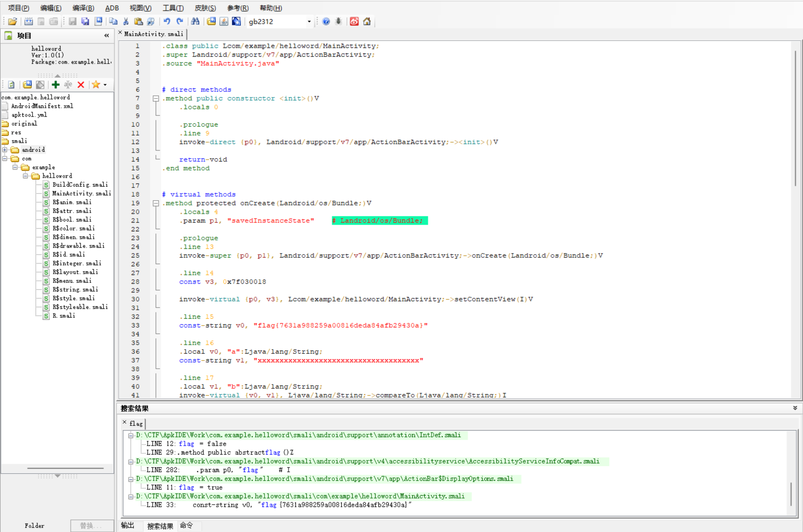Screen dimensions: 803x532
Task: Collapse the onCreate method fold marker
Action: 156,203
